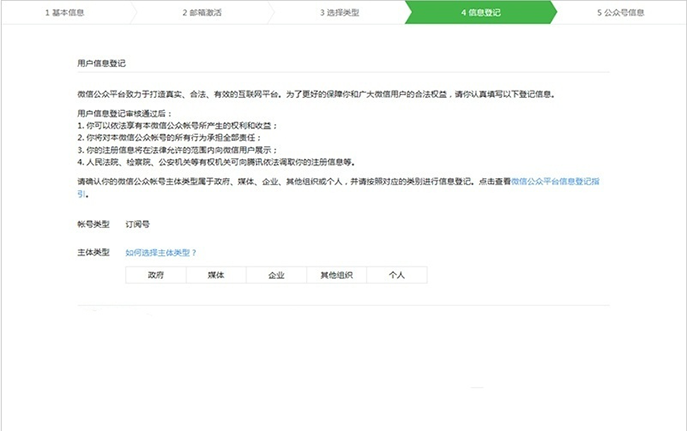Select the active step 4 信息登记
The height and width of the screenshot is (431, 687).
point(481,13)
